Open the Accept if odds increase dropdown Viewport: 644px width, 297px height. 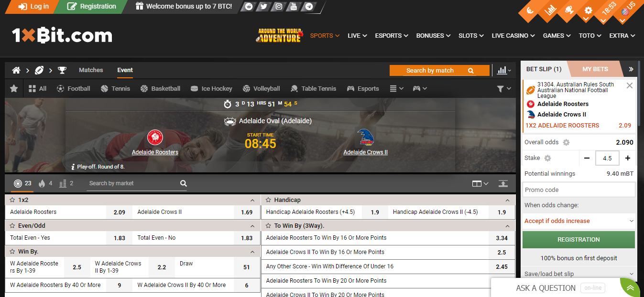click(x=579, y=221)
